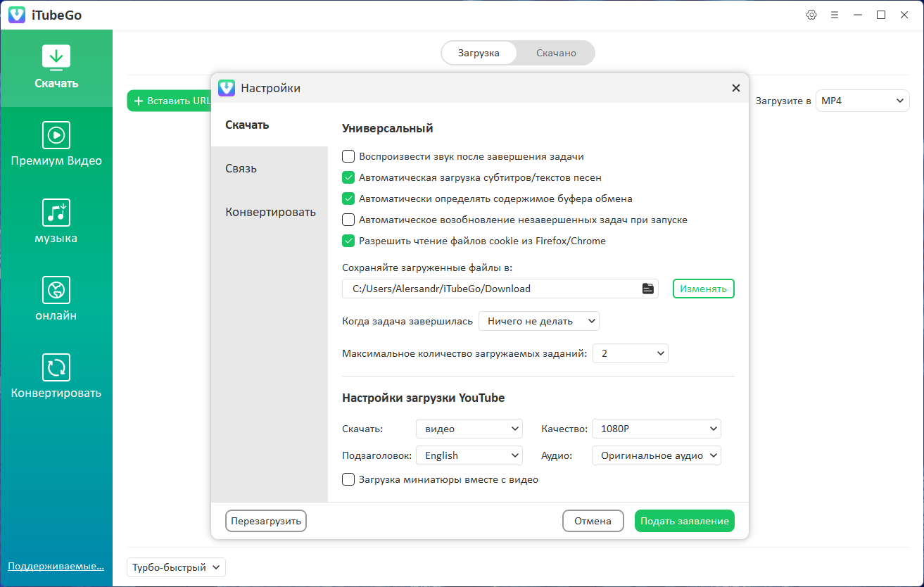924x587 pixels.
Task: Switch to the Скачано tab
Action: (x=556, y=53)
